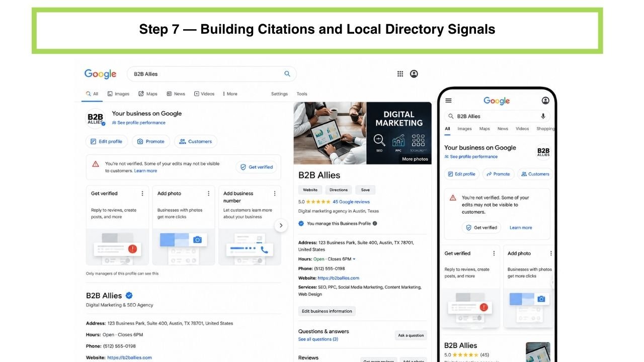The image size is (644, 362).
Task: Click the 'Directions' button in the knowledge panel
Action: [339, 190]
